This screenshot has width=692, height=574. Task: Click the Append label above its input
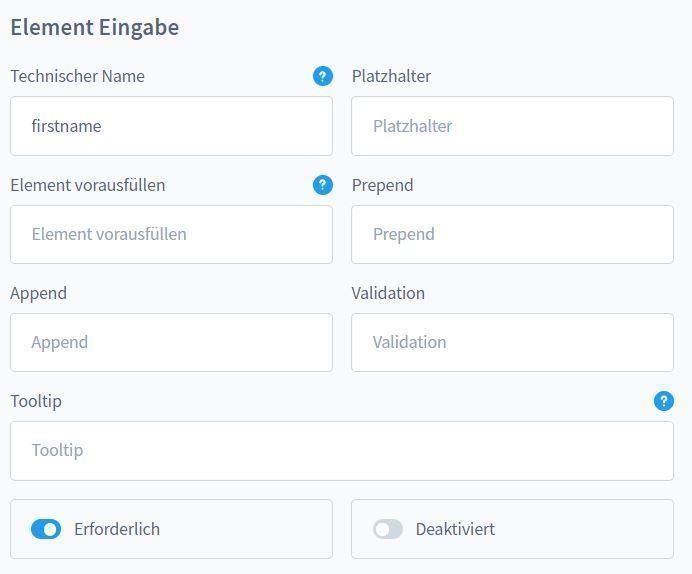38,294
